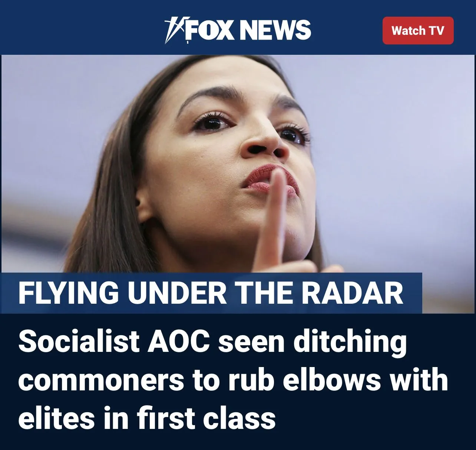The height and width of the screenshot is (450, 476).
Task: Click the word 'elbows' in the headline
Action: point(332,380)
